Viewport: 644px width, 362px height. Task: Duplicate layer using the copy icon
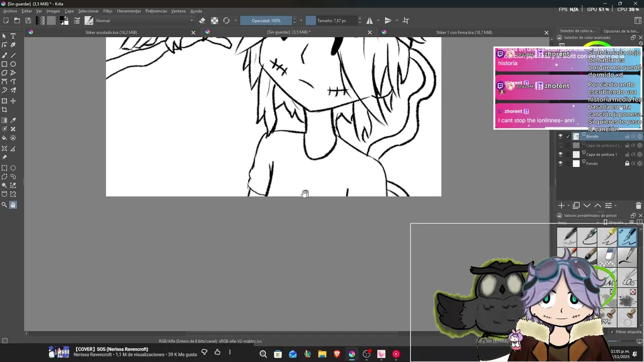577,206
